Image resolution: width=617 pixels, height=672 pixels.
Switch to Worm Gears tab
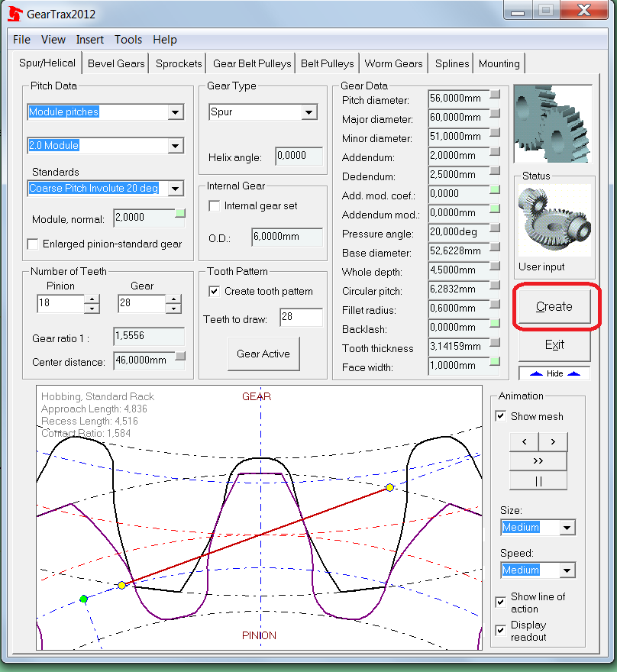(393, 64)
